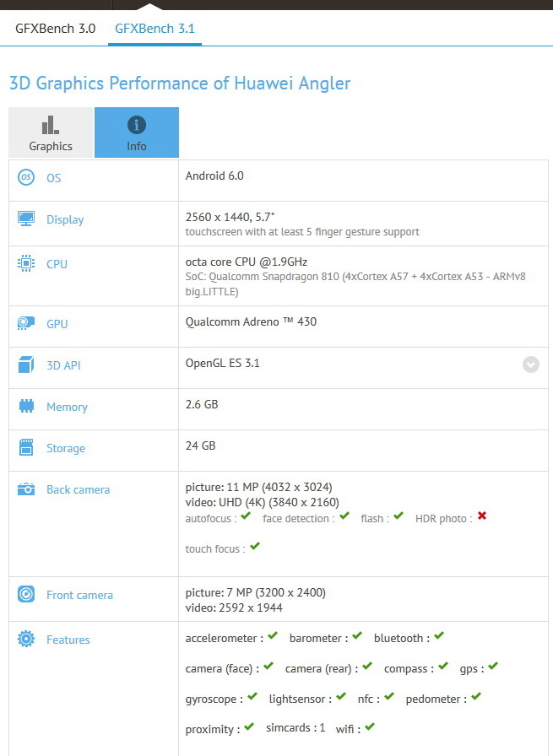The image size is (553, 756).
Task: Click the page title '3D Graphics Performance of Huawei Angler'
Action: pyautogui.click(x=180, y=84)
